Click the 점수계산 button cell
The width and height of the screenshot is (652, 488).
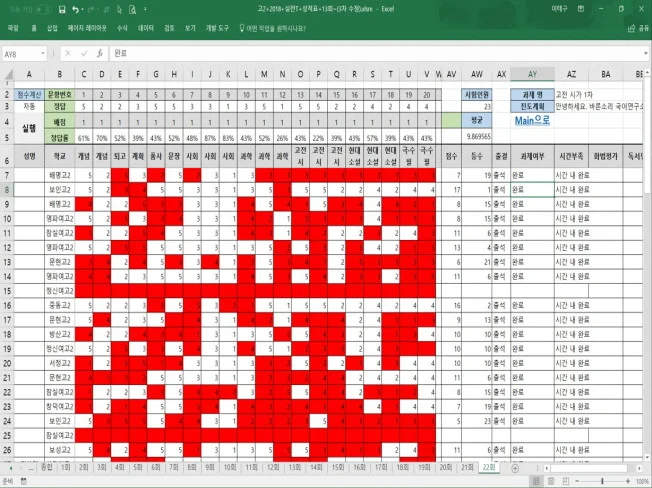pos(28,92)
